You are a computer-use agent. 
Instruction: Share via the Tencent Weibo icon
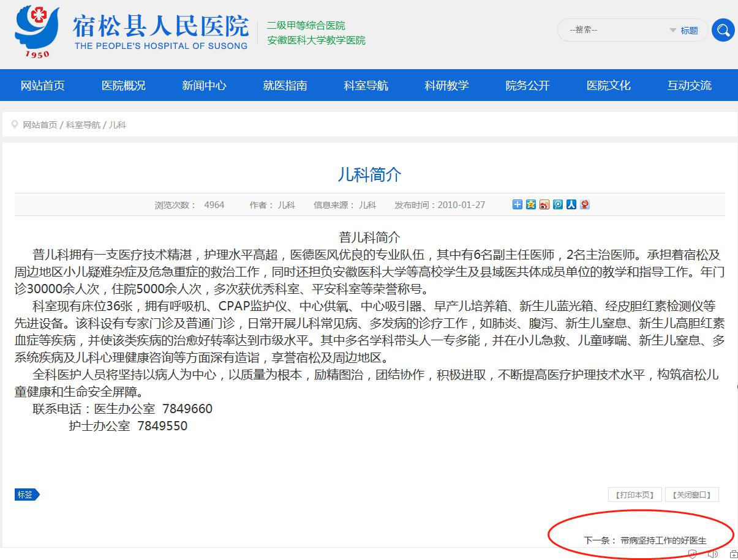557,204
